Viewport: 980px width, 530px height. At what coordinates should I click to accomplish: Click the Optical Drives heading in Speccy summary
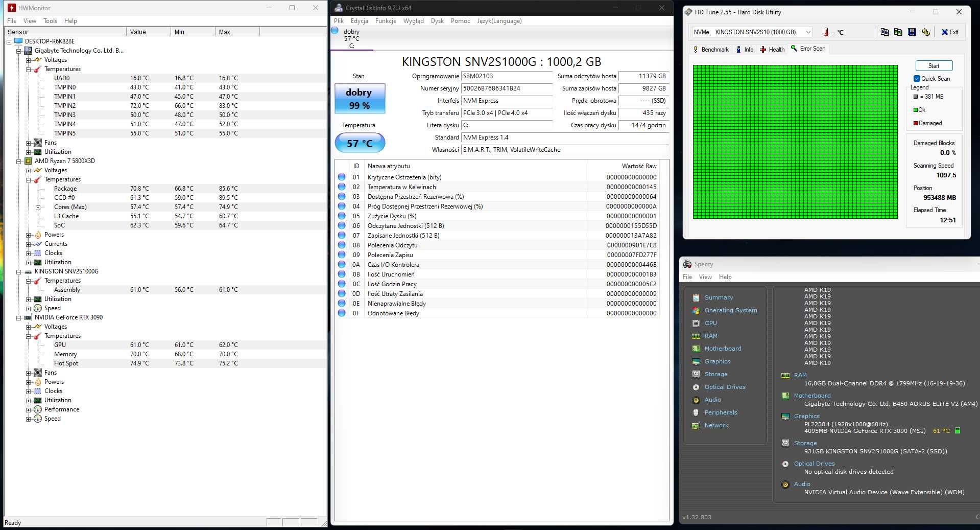[x=814, y=464]
